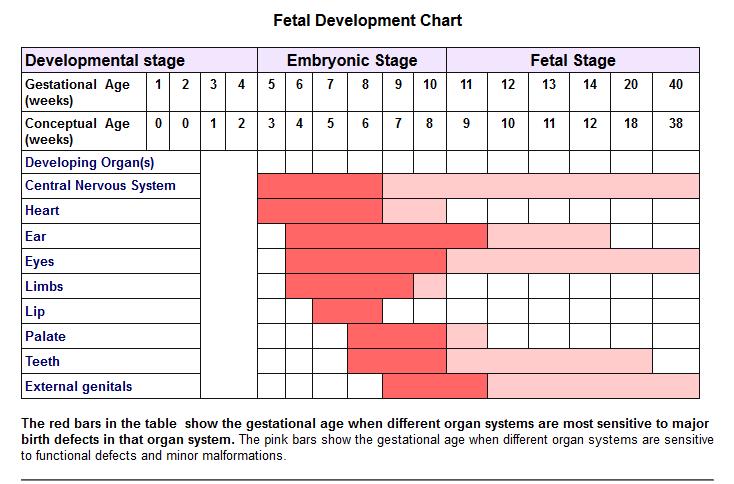This screenshot has width=734, height=484.
Task: Click the Embryonic Stage column header
Action: [x=352, y=60]
